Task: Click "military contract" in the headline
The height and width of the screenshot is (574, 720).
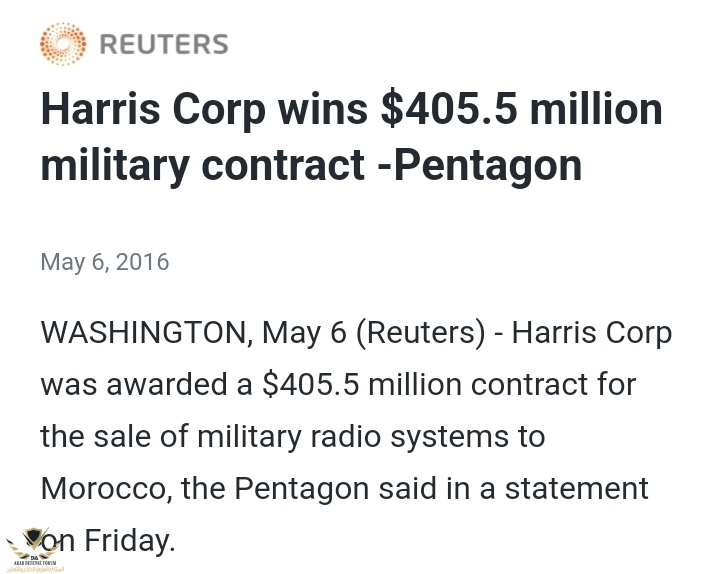Action: (202, 164)
